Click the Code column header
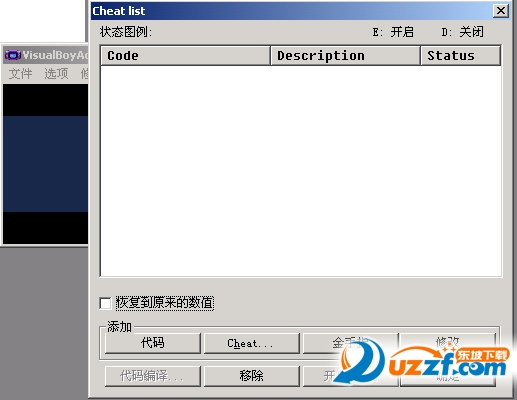Screen dimensions: 517x400 point(185,56)
